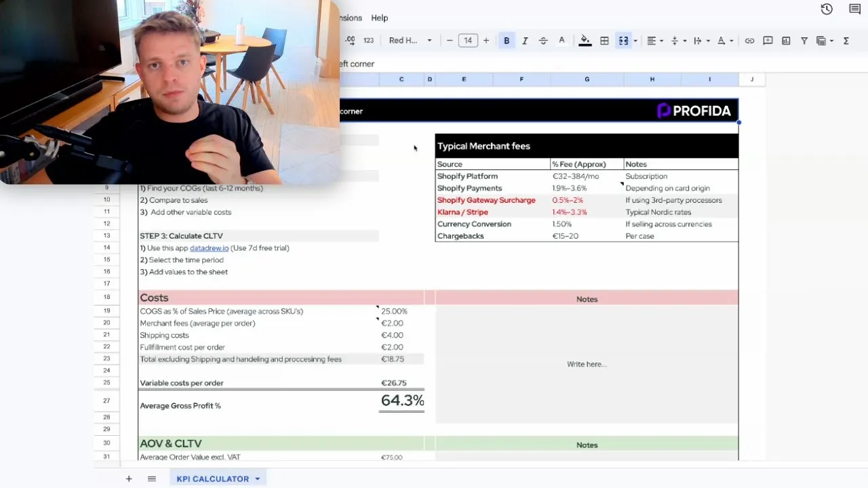Viewport: 868px width, 488px height.
Task: Expand the merge cells type arrow
Action: click(x=635, y=41)
